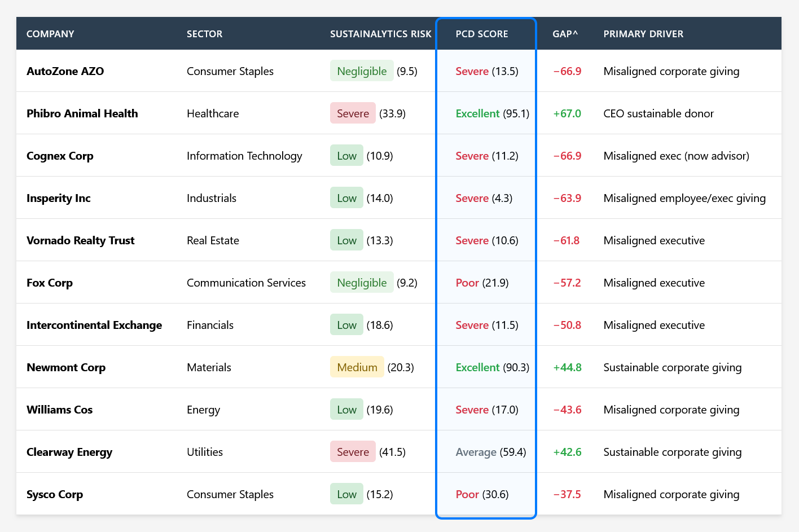
Task: Click the gap value +42.6
Action: click(567, 452)
